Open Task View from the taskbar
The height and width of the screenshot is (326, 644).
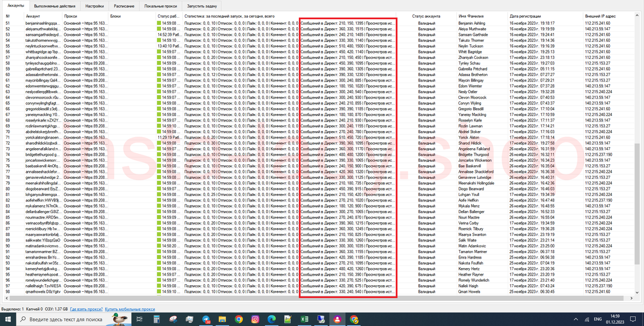(139, 319)
